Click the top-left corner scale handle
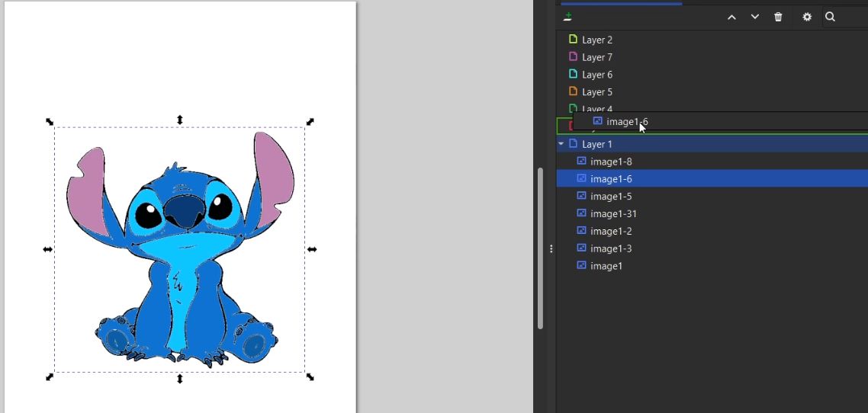 (50, 121)
